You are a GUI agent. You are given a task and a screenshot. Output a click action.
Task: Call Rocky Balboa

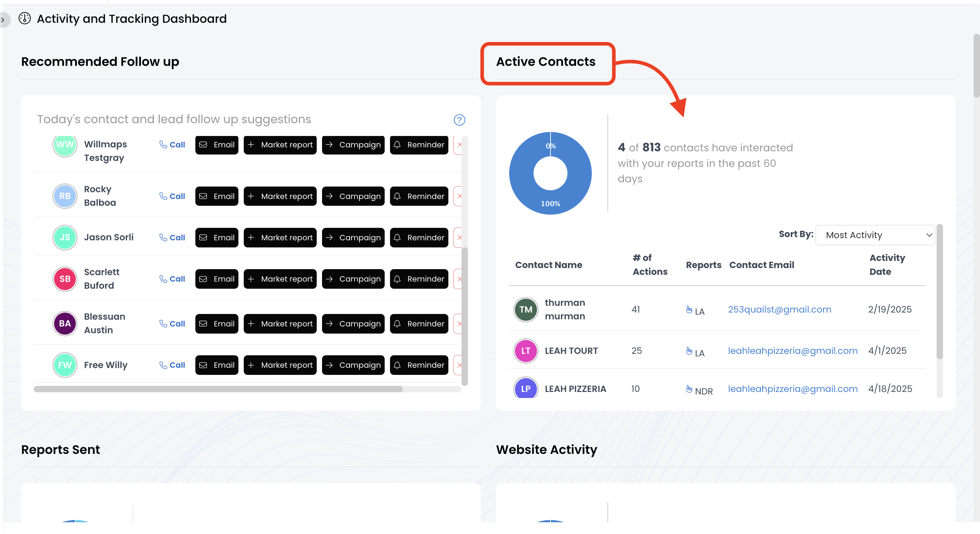pyautogui.click(x=172, y=196)
